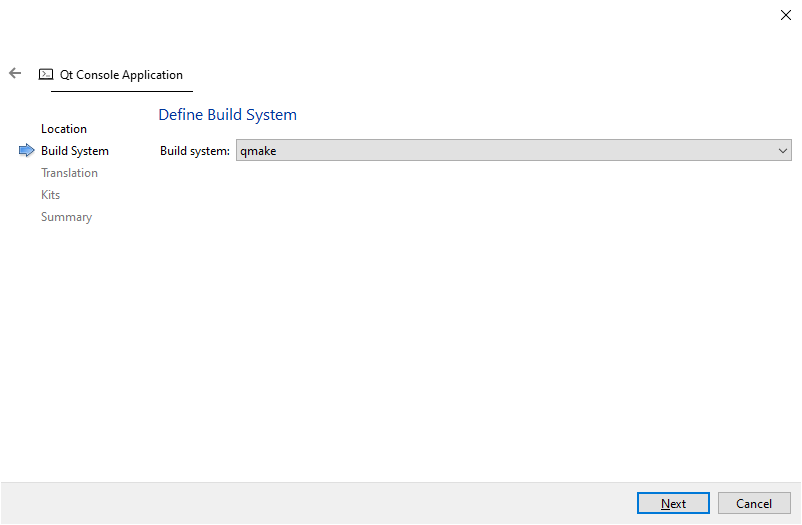Click the Next button
Viewport: 802px width, 525px height.
pyautogui.click(x=673, y=504)
